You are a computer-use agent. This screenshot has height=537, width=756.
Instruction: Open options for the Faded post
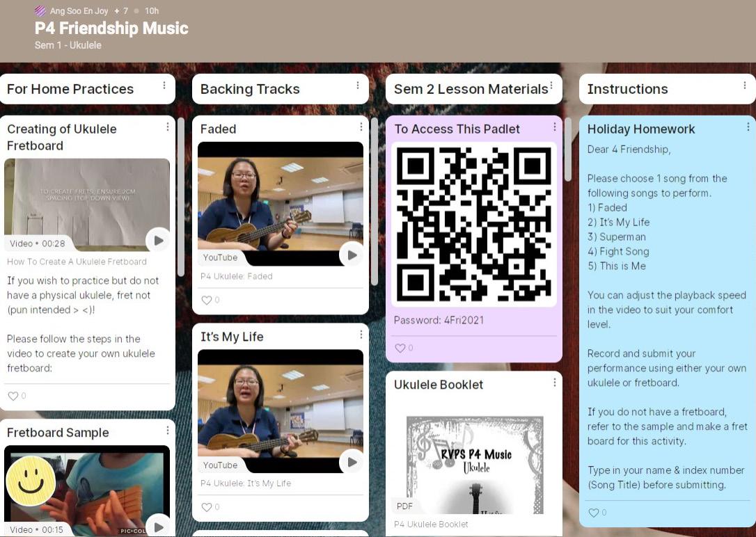[x=361, y=127]
